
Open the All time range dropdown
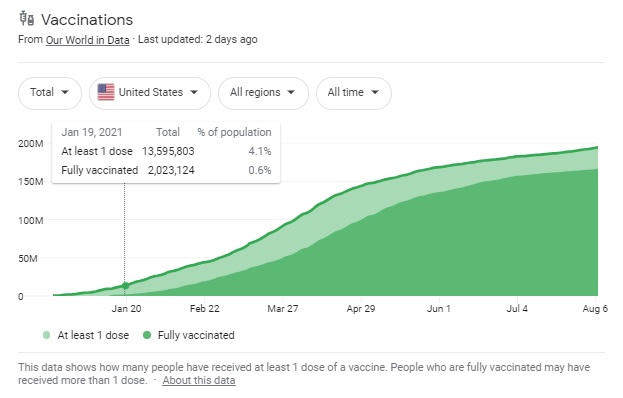[x=354, y=93]
